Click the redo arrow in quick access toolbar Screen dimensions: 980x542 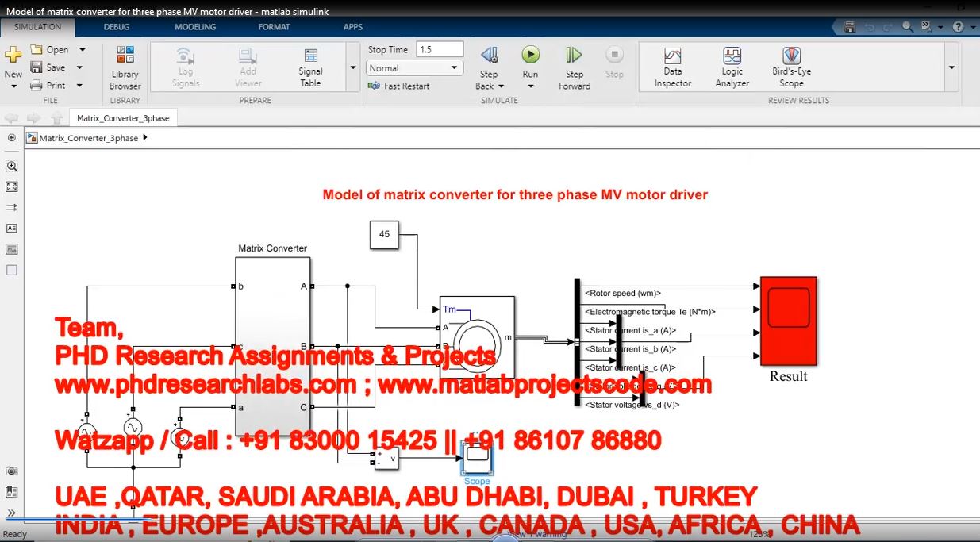point(889,26)
